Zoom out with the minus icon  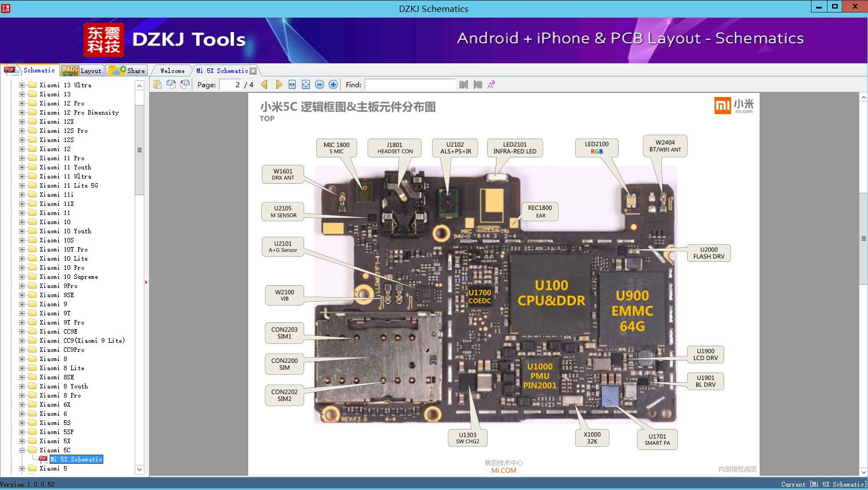pos(320,84)
